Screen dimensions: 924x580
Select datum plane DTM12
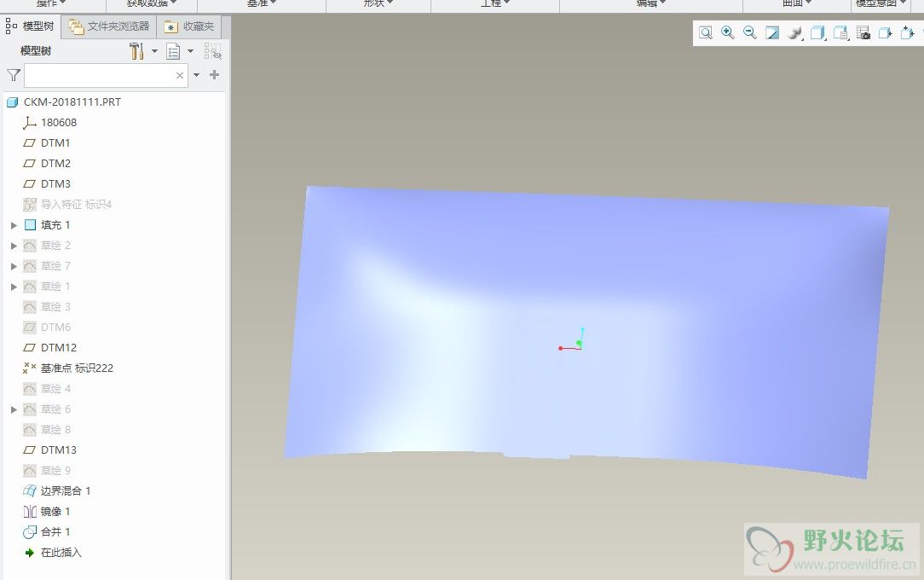click(58, 348)
